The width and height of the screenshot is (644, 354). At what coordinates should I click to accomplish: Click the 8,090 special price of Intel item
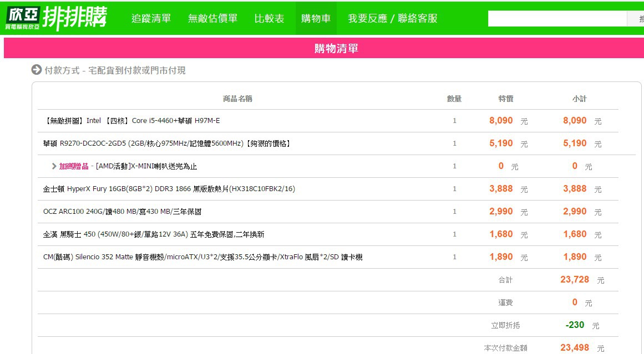click(x=501, y=121)
